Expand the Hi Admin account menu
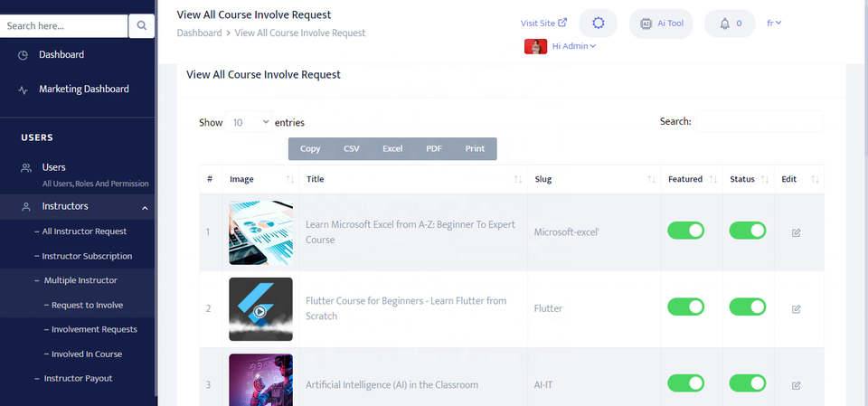Viewport: 868px width, 406px height. (x=573, y=46)
